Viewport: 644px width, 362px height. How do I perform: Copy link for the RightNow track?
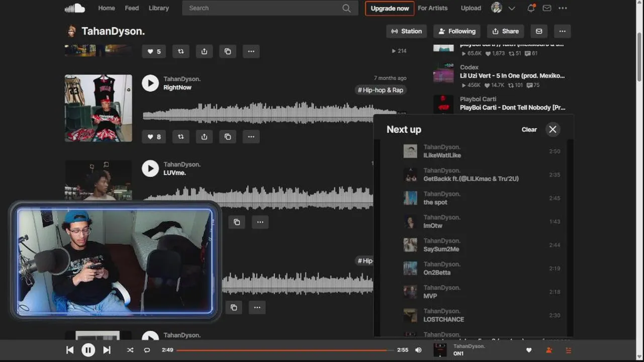(228, 137)
